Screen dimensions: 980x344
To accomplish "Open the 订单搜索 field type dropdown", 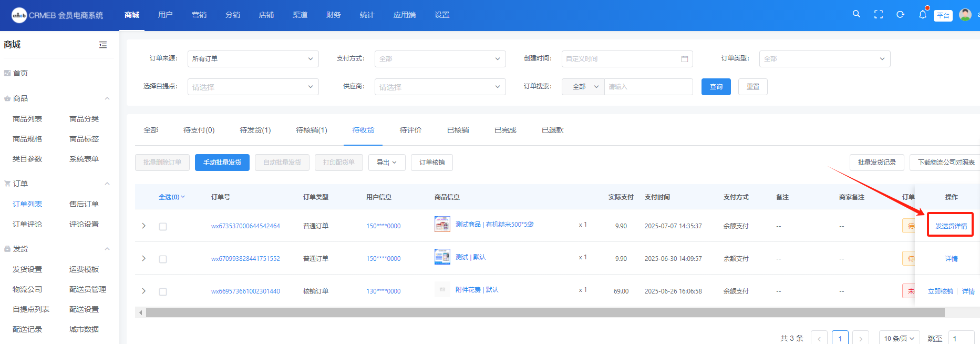I will coord(583,87).
